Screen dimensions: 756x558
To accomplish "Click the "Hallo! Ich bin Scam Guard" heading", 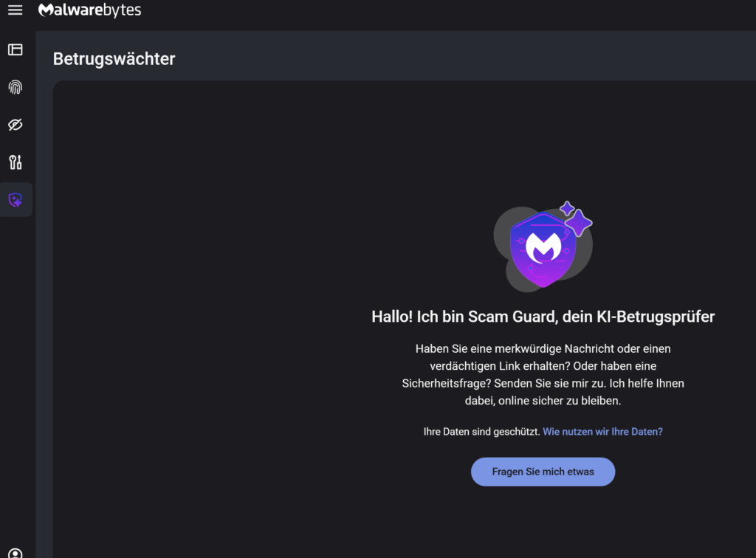I will click(543, 317).
